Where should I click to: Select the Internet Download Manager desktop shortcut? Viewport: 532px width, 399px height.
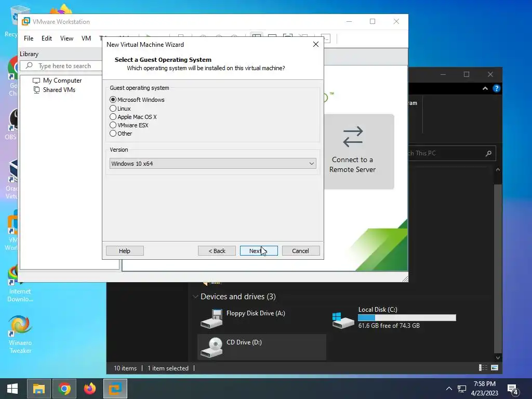tap(20, 283)
